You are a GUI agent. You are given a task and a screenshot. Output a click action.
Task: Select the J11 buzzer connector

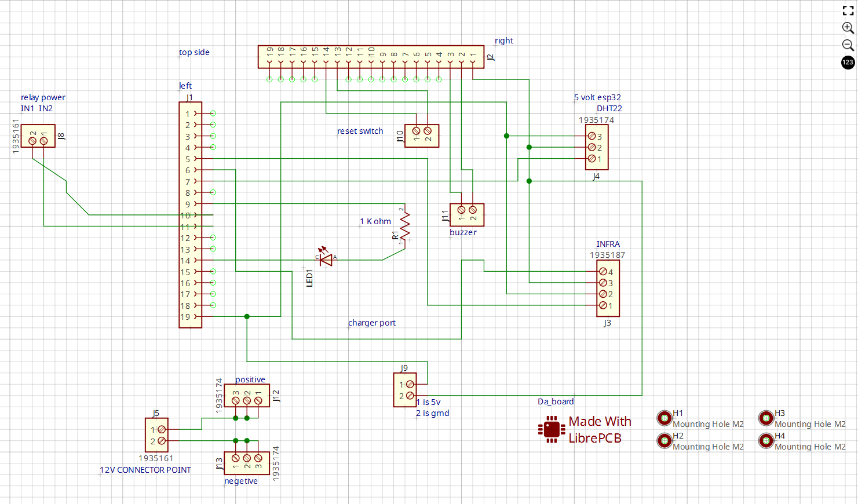coord(467,215)
